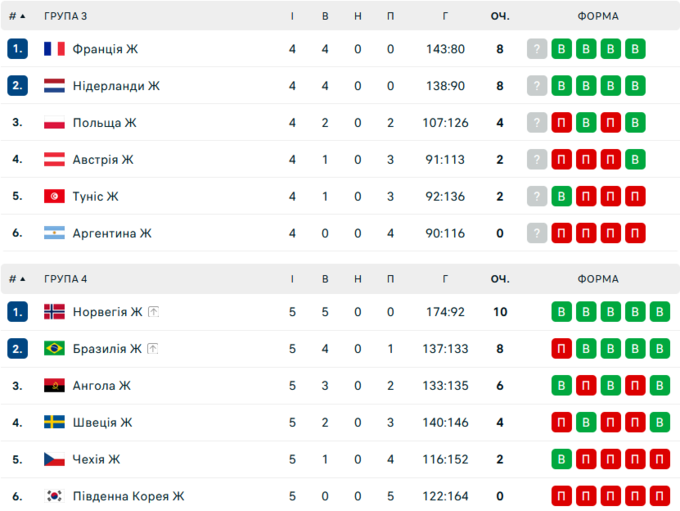Click the Angola flag icon
The width and height of the screenshot is (680, 511).
pyautogui.click(x=54, y=386)
